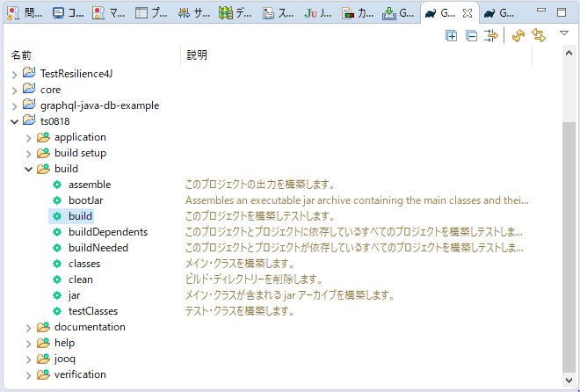Image resolution: width=580 pixels, height=392 pixels.
Task: Expand the help task group
Action: pyautogui.click(x=29, y=345)
